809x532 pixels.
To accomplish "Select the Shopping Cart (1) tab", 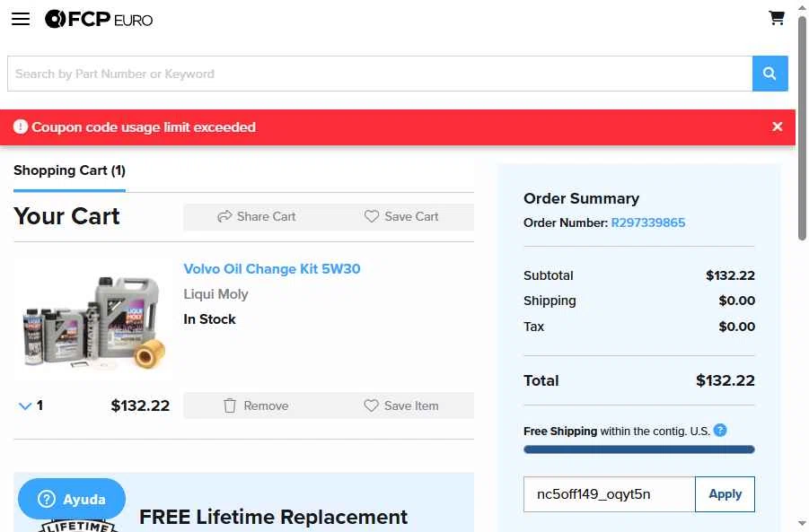I will click(x=69, y=170).
